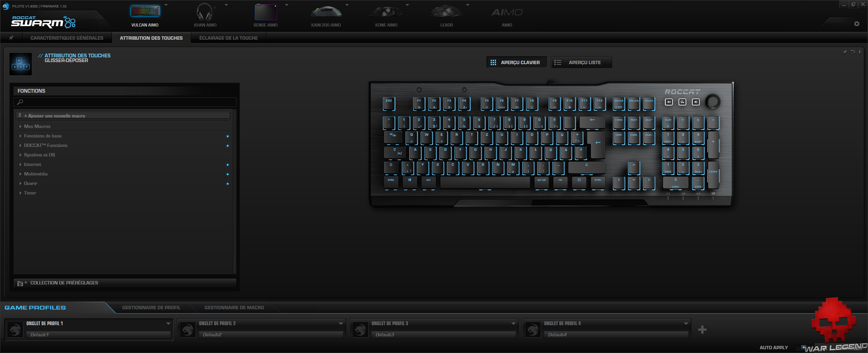The image size is (868, 353).
Task: Switch to Attribution des Touches tab
Action: (151, 38)
